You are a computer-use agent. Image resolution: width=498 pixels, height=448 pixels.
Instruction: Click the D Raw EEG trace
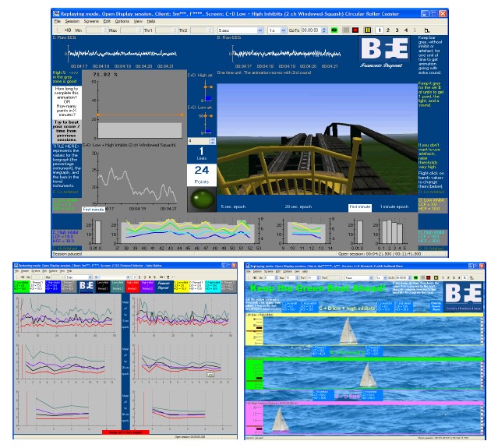coord(286,54)
